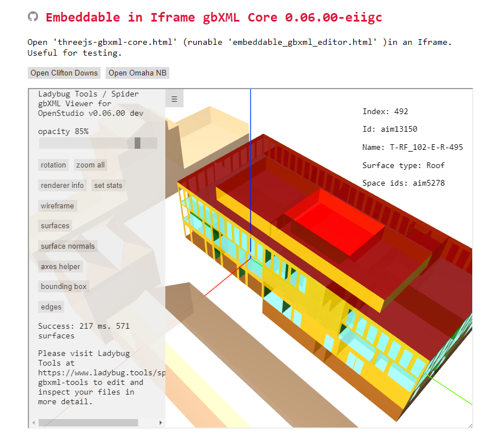Enable model rotation

coord(53,165)
